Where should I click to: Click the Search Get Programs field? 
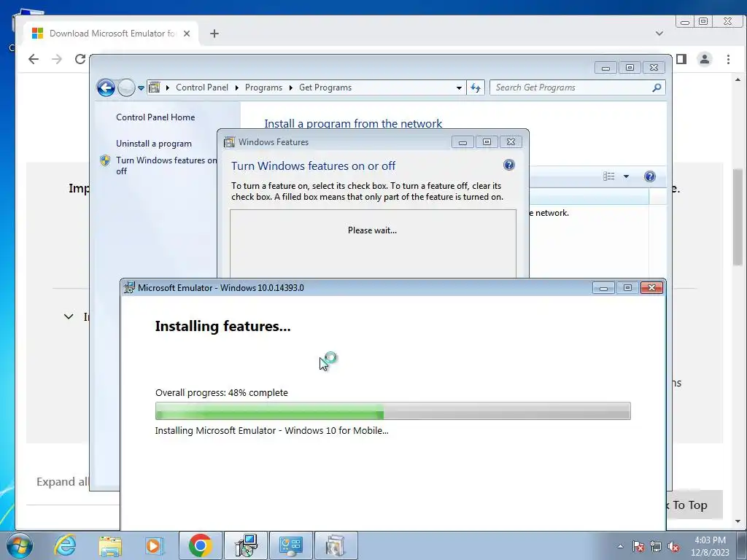coord(572,87)
